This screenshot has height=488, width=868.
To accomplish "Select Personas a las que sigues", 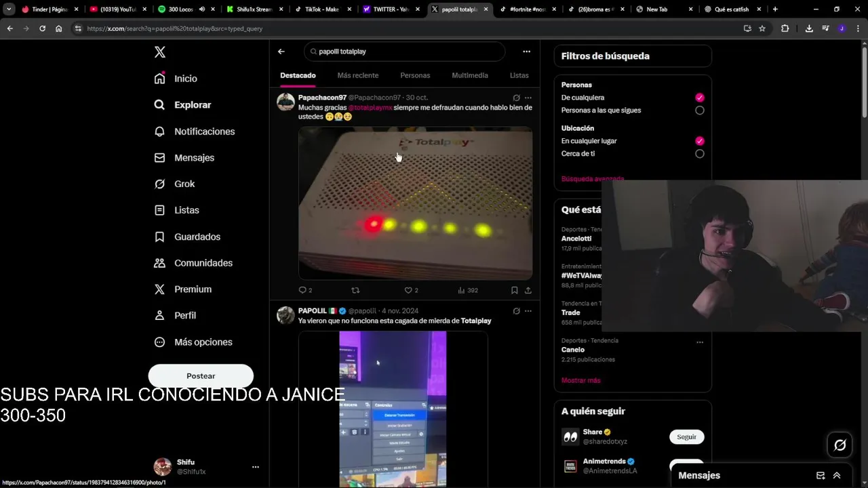I will point(700,110).
